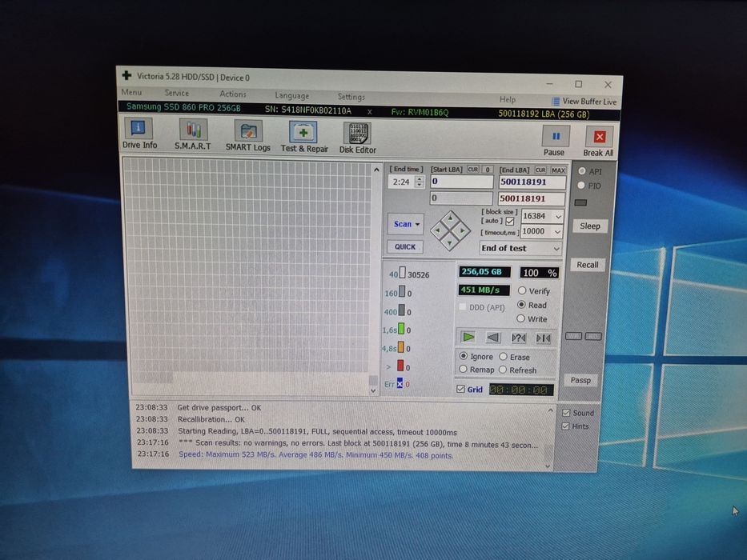This screenshot has height=560, width=747.
Task: Click the red > block color indicator
Action: pos(400,366)
